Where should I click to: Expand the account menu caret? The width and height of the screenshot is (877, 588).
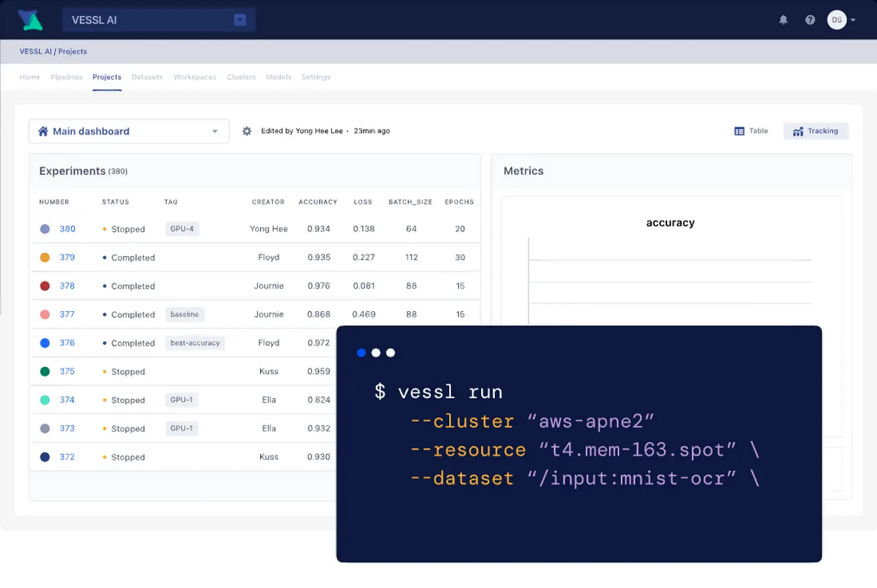click(x=853, y=20)
